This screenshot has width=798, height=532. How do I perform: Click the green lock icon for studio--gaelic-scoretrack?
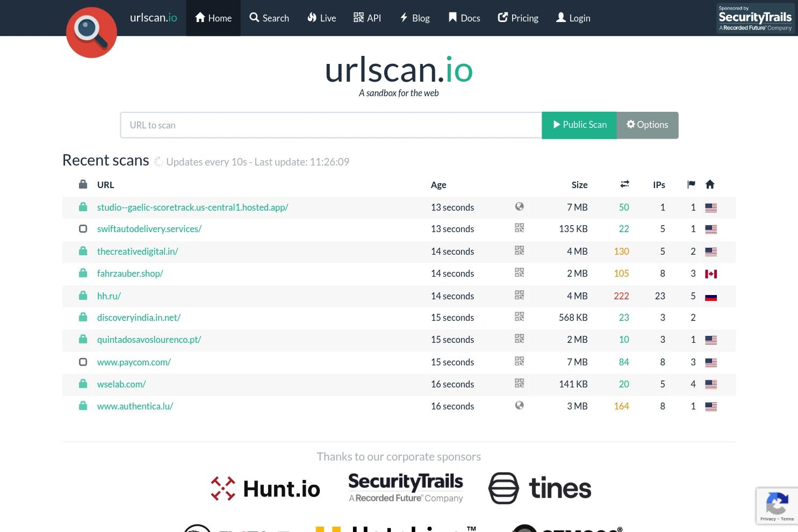pyautogui.click(x=83, y=207)
